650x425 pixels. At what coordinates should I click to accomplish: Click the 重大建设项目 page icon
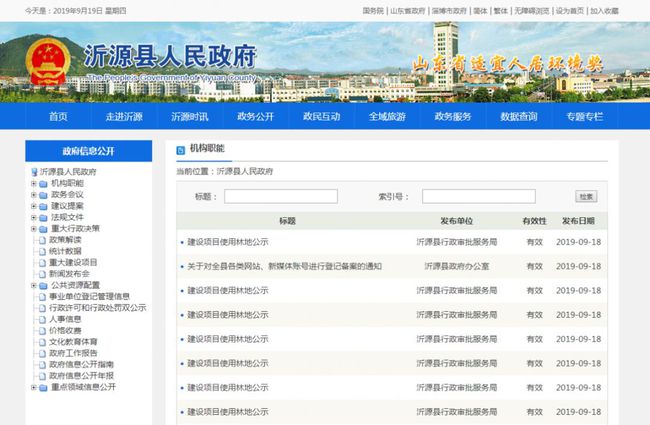click(42, 263)
